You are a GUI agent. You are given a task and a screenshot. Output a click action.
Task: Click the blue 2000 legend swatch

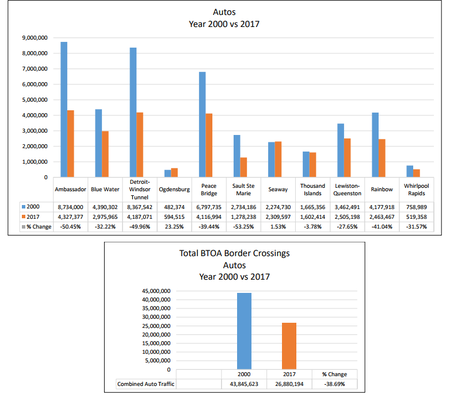tap(24, 207)
